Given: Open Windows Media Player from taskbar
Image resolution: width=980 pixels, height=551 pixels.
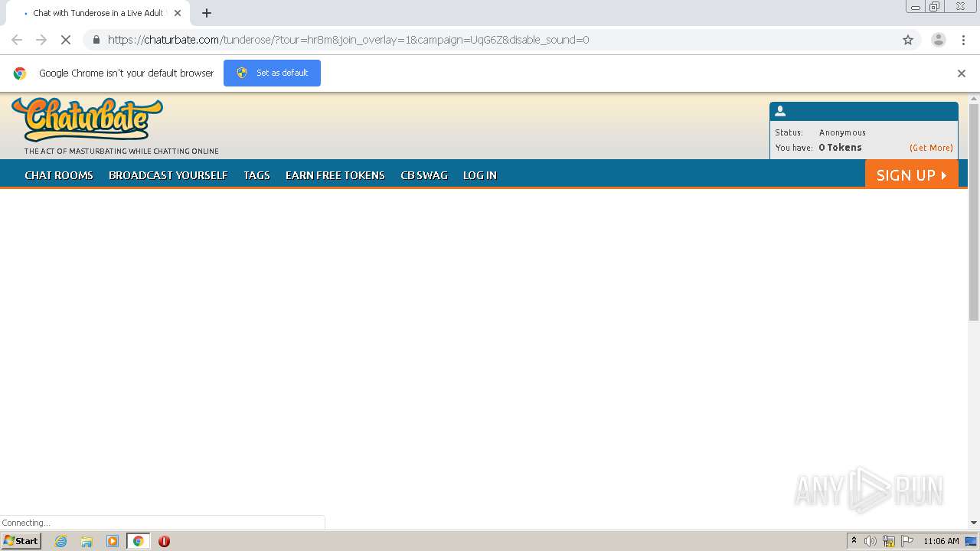Looking at the screenshot, I should (x=113, y=541).
